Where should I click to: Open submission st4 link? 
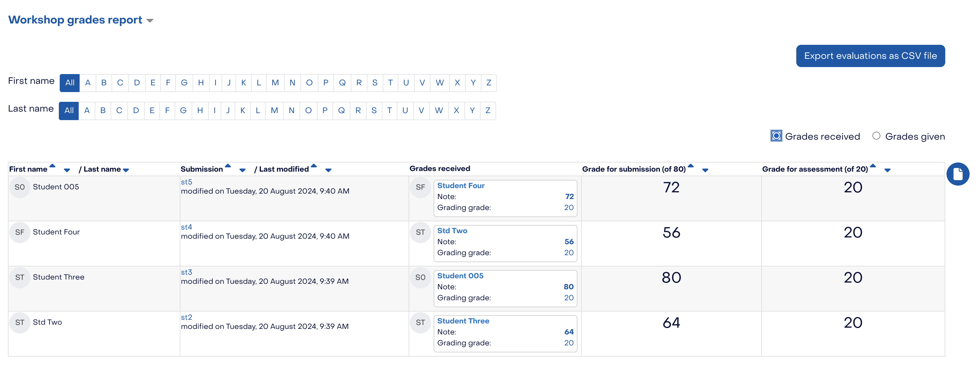coord(186,227)
